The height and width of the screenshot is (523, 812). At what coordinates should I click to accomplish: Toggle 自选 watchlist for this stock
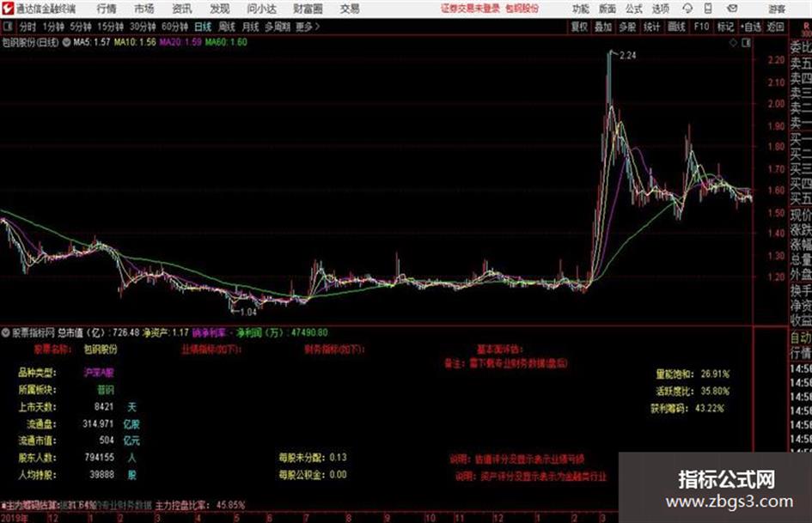(x=751, y=27)
